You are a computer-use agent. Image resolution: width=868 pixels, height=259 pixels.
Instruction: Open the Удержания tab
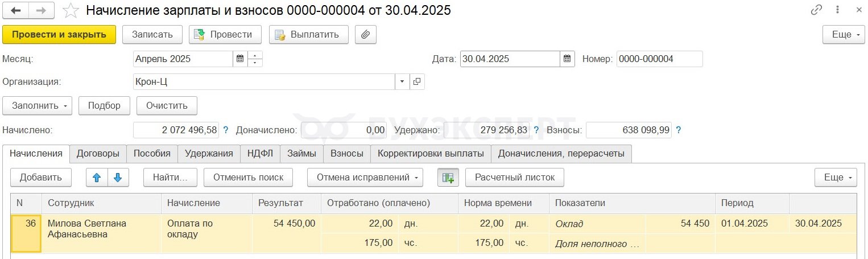[x=209, y=153]
